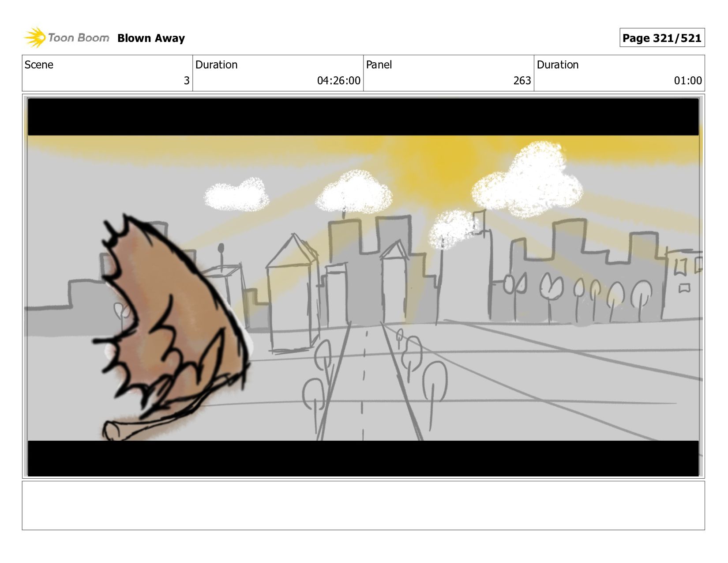The width and height of the screenshot is (728, 563).
Task: Click the 'Page 321/521' indicator
Action: point(662,38)
